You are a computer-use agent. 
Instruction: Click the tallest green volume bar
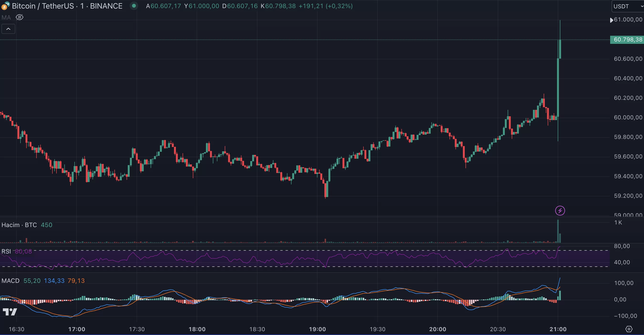pyautogui.click(x=558, y=231)
